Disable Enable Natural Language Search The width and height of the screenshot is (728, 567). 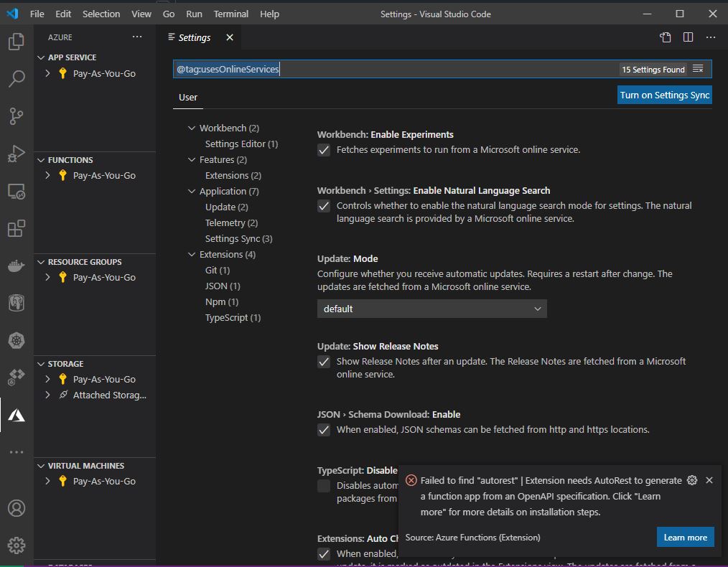[x=324, y=206]
